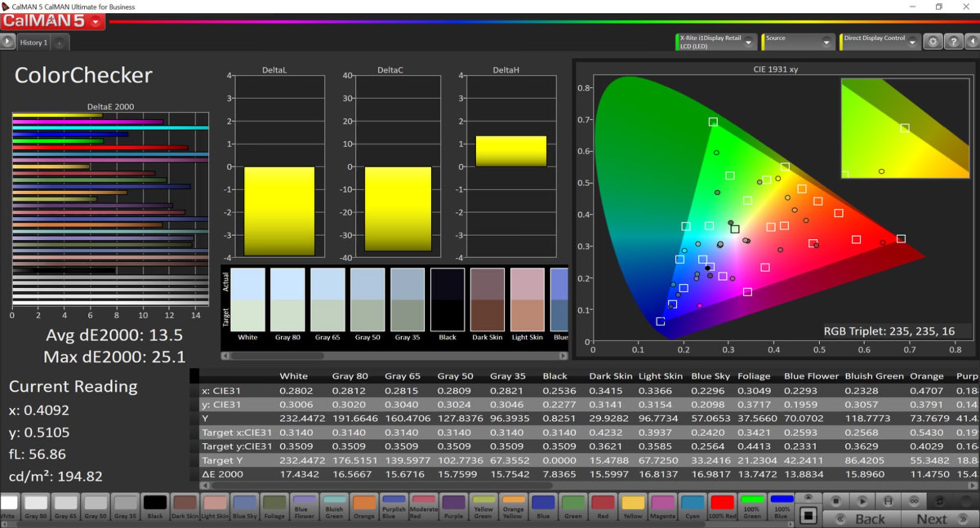This screenshot has height=528, width=980.
Task: Expand the left panel arrow beside History
Action: click(x=7, y=42)
